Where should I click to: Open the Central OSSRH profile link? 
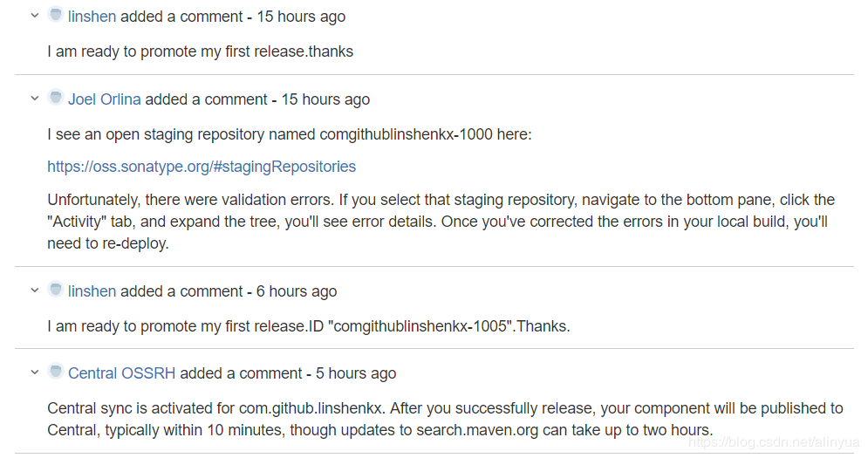pyautogui.click(x=122, y=373)
